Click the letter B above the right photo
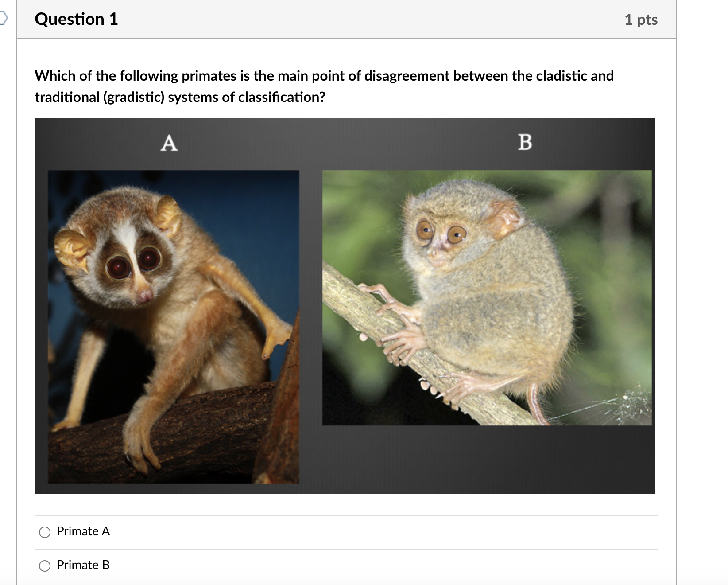 tap(525, 142)
